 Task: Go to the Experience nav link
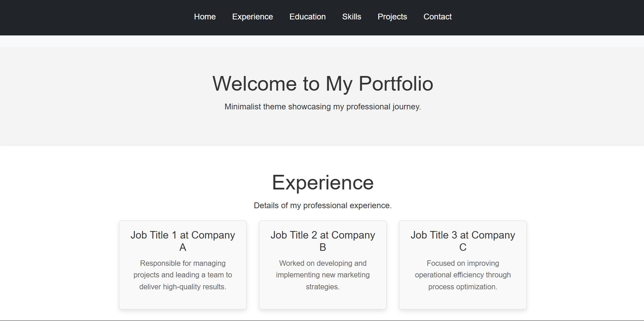(x=252, y=17)
